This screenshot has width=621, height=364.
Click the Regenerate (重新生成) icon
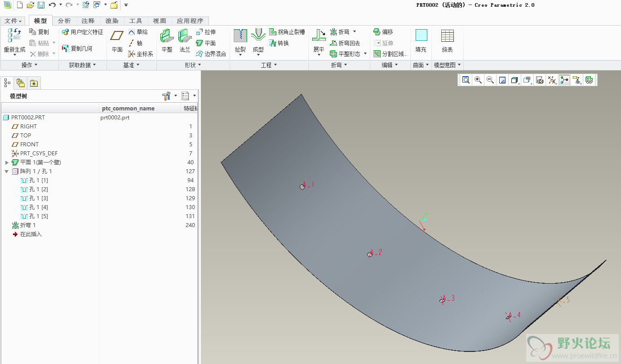pyautogui.click(x=14, y=35)
